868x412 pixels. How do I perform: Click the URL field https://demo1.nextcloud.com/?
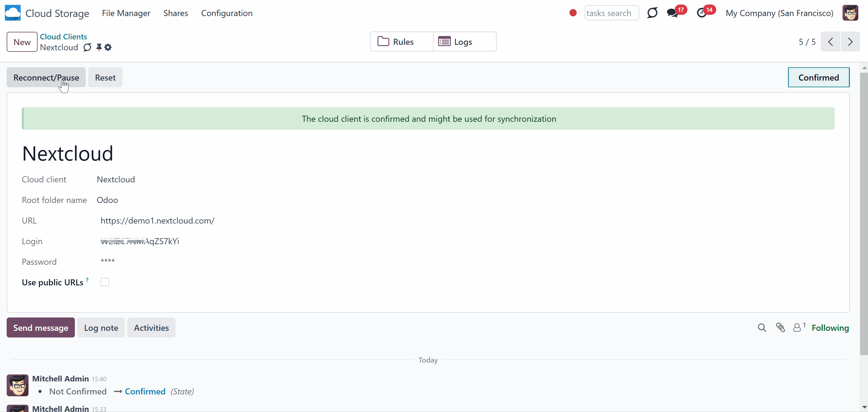pyautogui.click(x=157, y=220)
